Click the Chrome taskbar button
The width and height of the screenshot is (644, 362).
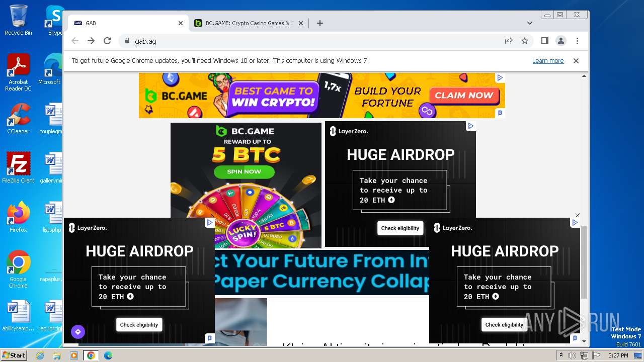tap(91, 355)
